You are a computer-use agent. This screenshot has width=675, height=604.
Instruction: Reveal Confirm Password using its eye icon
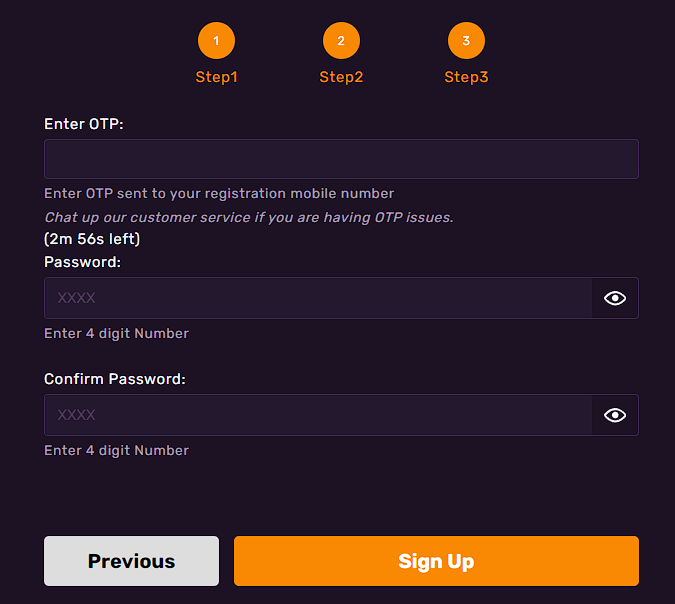[x=615, y=415]
